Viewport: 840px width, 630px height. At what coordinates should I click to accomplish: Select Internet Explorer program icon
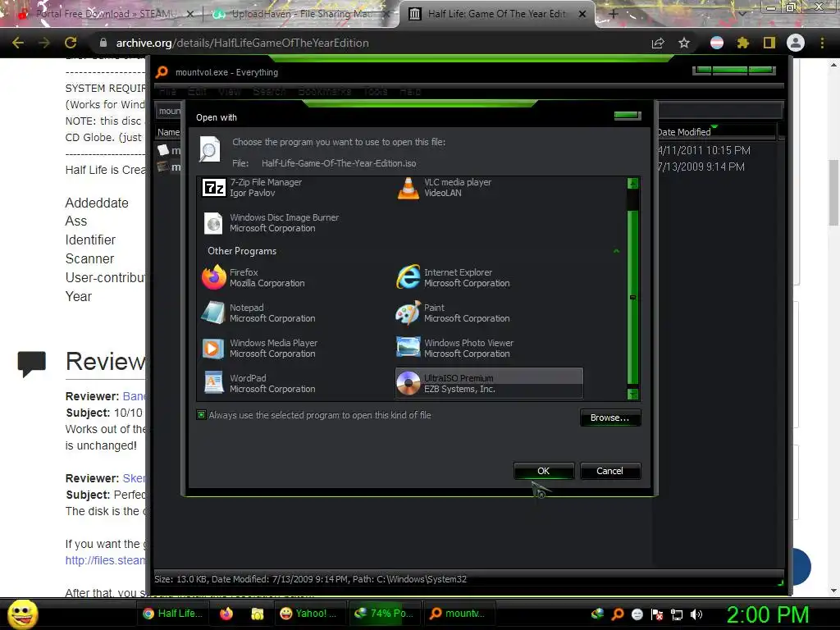point(409,277)
